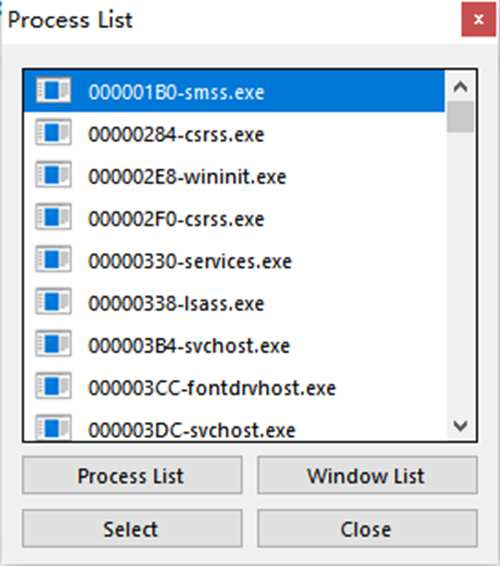
Task: Click the icon beside 000002F0-csrss.exe
Action: [x=53, y=217]
